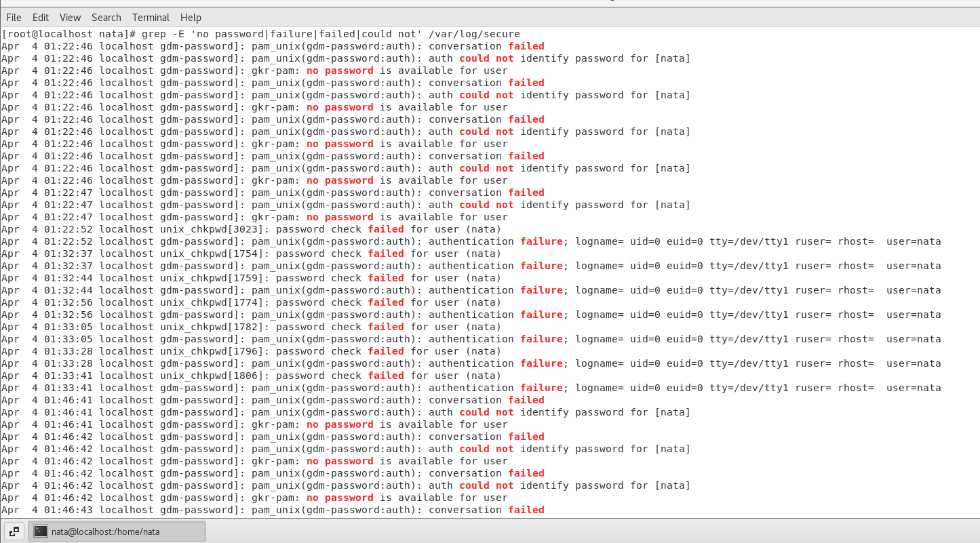This screenshot has height=543, width=980.
Task: Open the Edit menu
Action: (41, 18)
